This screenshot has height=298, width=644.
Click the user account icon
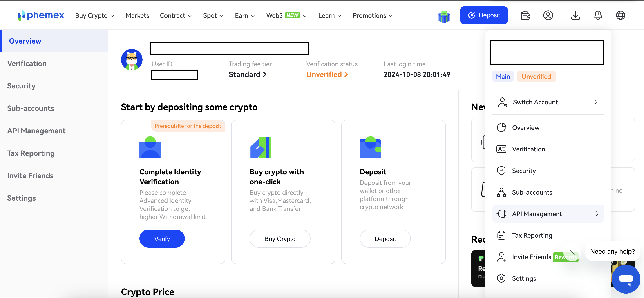(x=548, y=15)
